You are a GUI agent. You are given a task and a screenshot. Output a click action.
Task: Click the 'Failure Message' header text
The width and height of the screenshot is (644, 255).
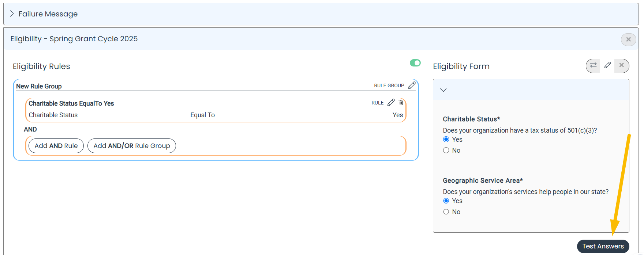point(48,14)
